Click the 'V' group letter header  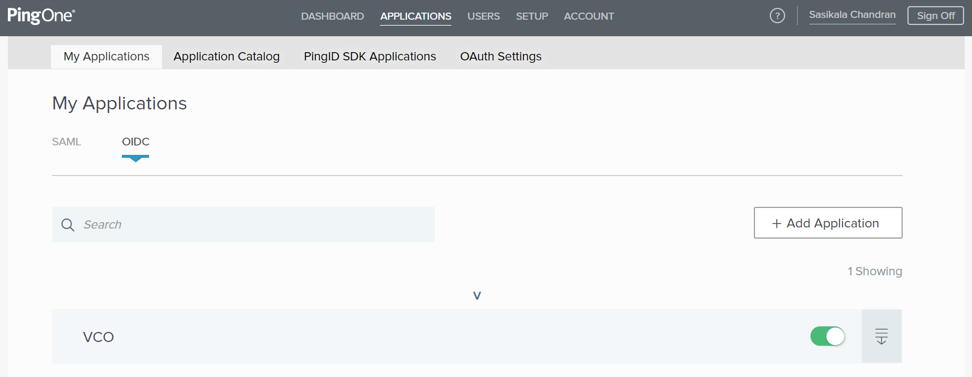pyautogui.click(x=477, y=296)
